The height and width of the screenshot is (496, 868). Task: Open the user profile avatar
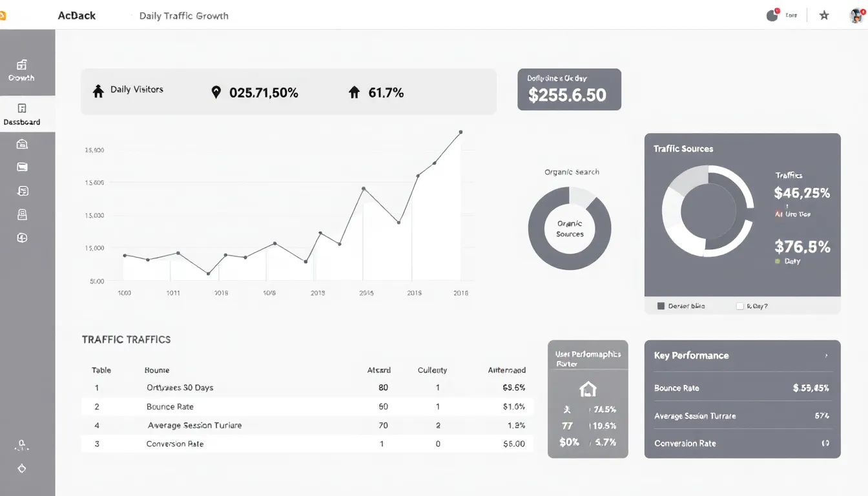[856, 15]
